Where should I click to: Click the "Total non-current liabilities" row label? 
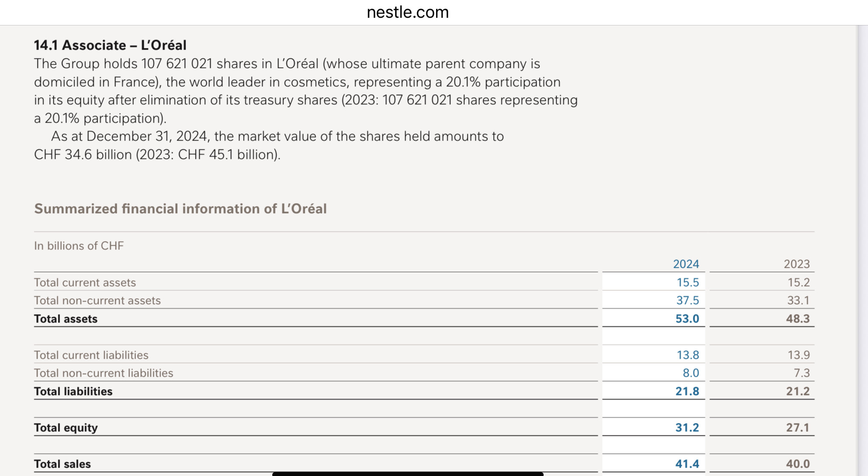tap(103, 373)
